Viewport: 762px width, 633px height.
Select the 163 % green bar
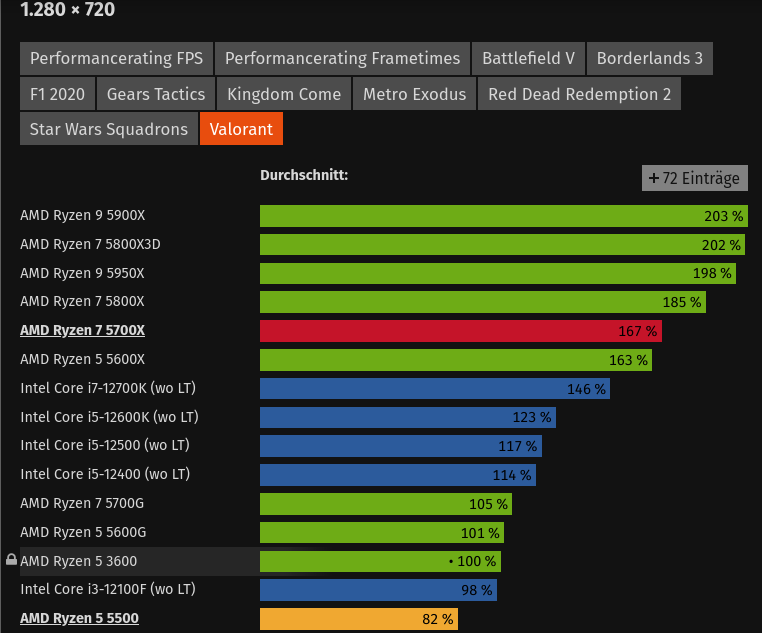point(456,360)
